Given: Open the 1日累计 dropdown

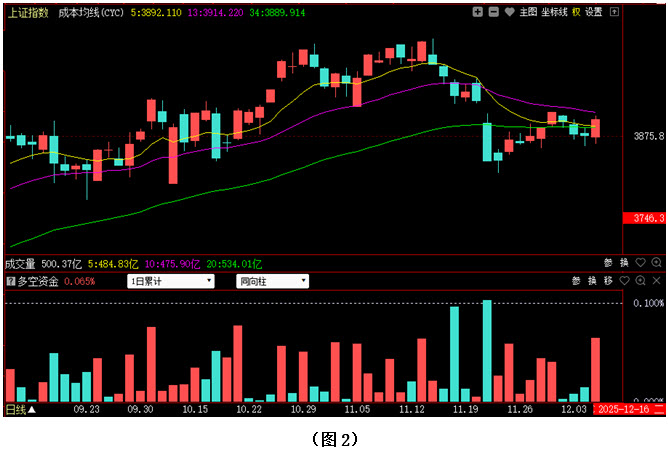Looking at the screenshot, I should point(171,281).
